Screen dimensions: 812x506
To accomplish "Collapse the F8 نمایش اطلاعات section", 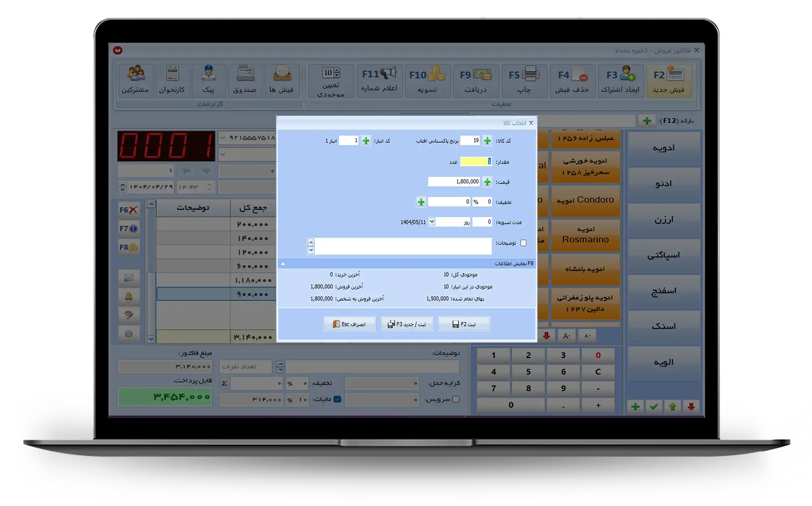I will (283, 264).
